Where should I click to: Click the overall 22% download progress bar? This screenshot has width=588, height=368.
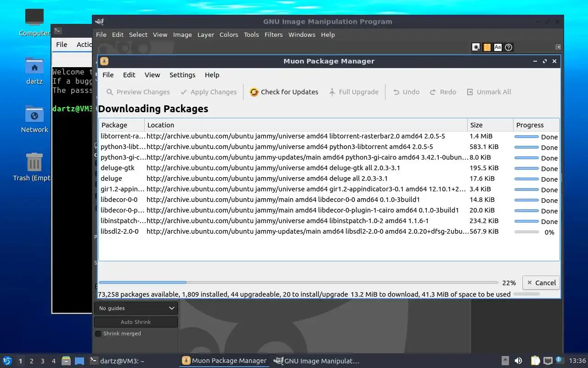coord(298,282)
